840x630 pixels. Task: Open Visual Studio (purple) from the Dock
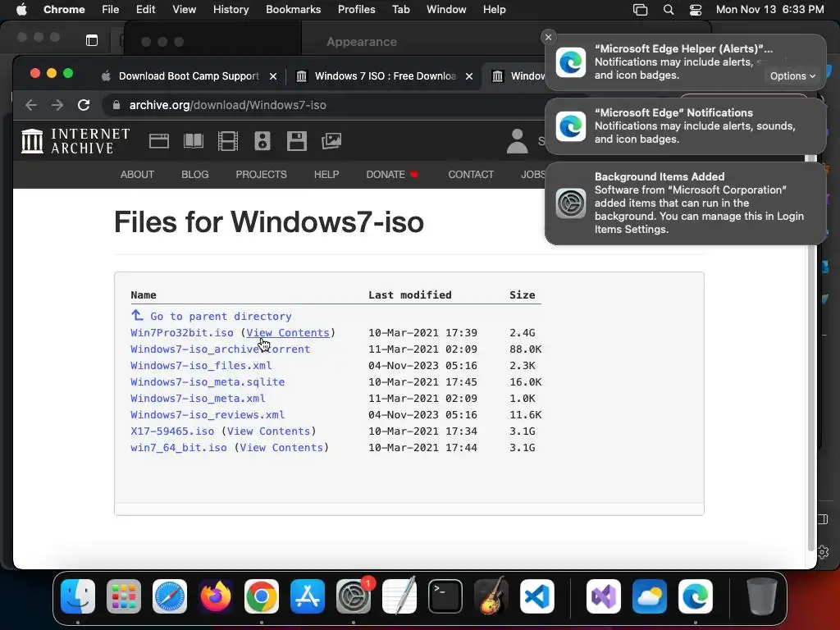604,596
